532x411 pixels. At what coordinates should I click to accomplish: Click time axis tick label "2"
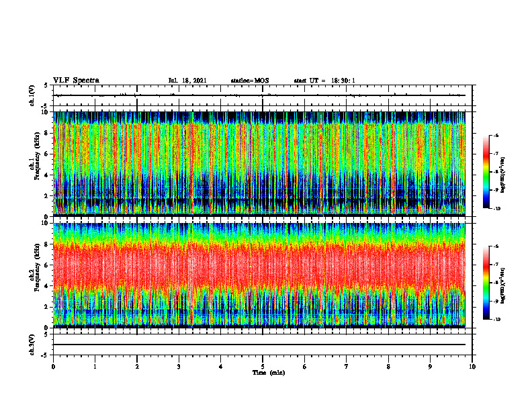(x=137, y=367)
